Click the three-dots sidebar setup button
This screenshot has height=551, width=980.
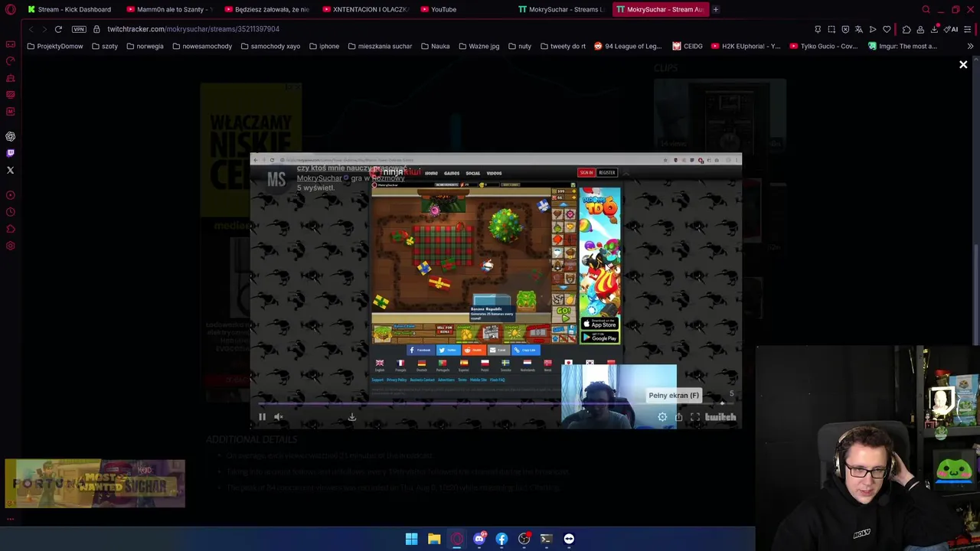tap(11, 519)
